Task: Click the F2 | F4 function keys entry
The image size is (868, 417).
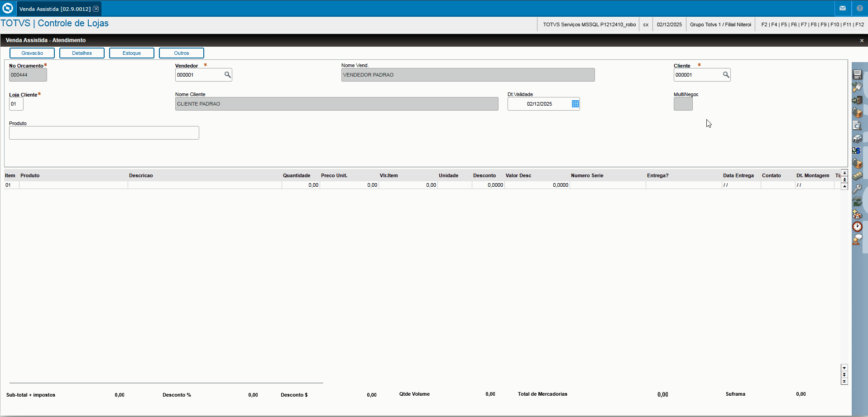Action: click(x=812, y=24)
